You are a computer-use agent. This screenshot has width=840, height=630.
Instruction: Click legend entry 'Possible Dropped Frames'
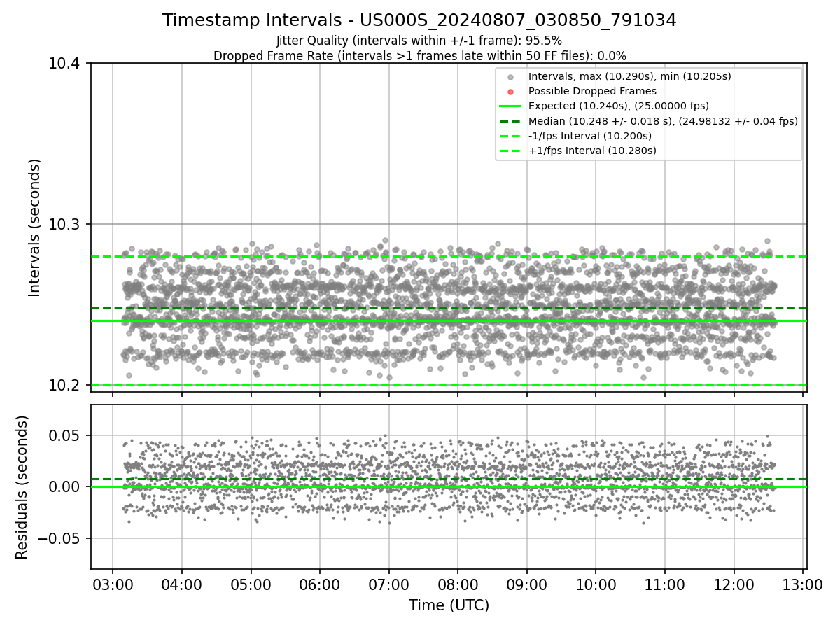(592, 91)
